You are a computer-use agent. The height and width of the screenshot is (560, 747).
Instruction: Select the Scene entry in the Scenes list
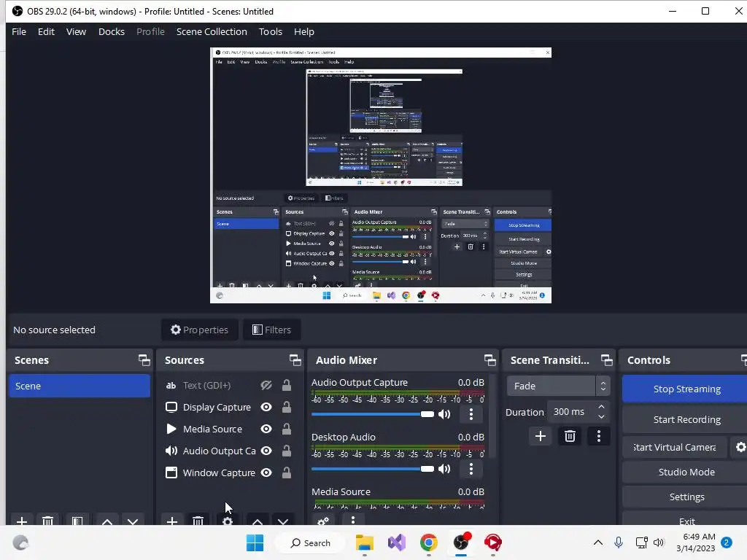coord(79,386)
